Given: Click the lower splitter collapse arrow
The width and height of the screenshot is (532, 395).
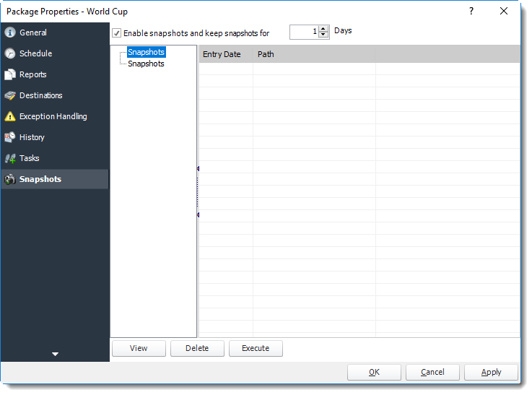Looking at the screenshot, I should tap(198, 214).
